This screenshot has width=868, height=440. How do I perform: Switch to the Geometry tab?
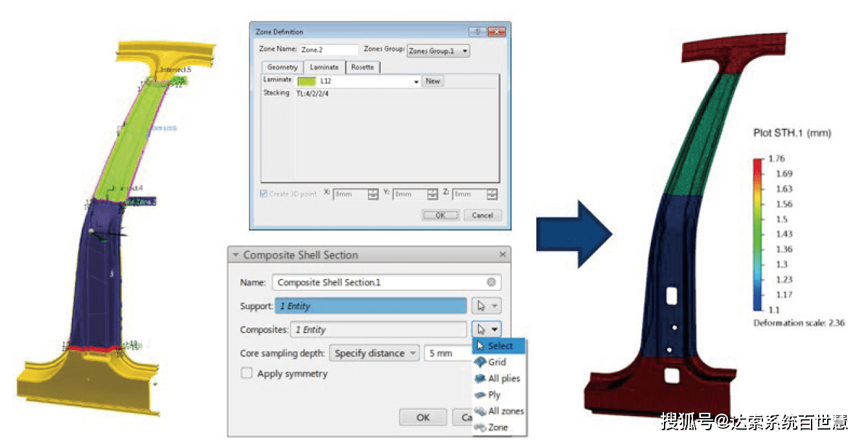(282, 67)
